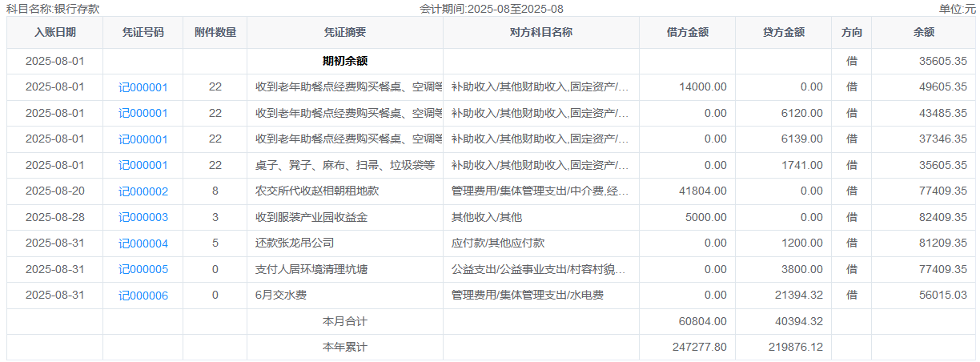Viewport: 980px width, 362px height.
Task: Click the 本月合计 totals row label
Action: click(345, 321)
